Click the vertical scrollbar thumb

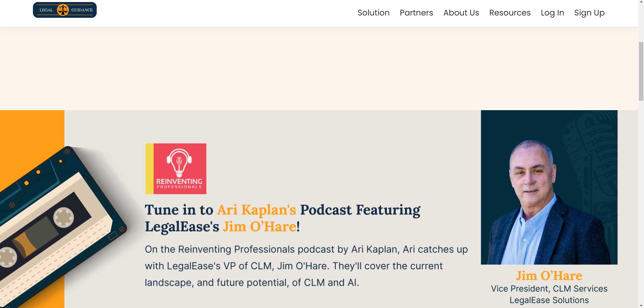[x=641, y=71]
